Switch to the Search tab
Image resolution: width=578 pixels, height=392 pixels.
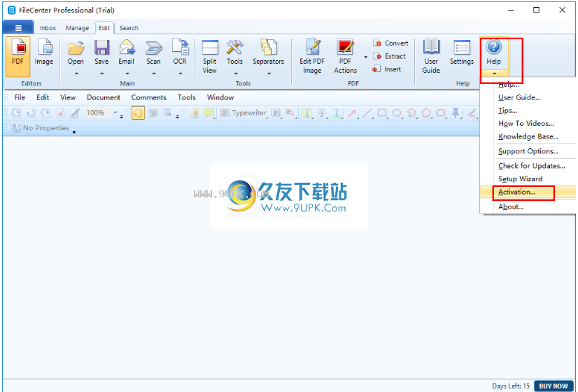(129, 28)
